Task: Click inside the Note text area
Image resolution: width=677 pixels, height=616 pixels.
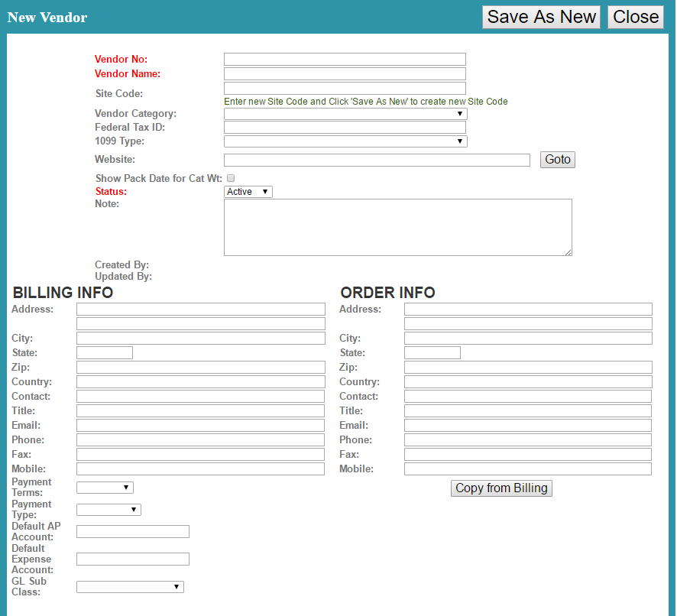Action: 397,227
